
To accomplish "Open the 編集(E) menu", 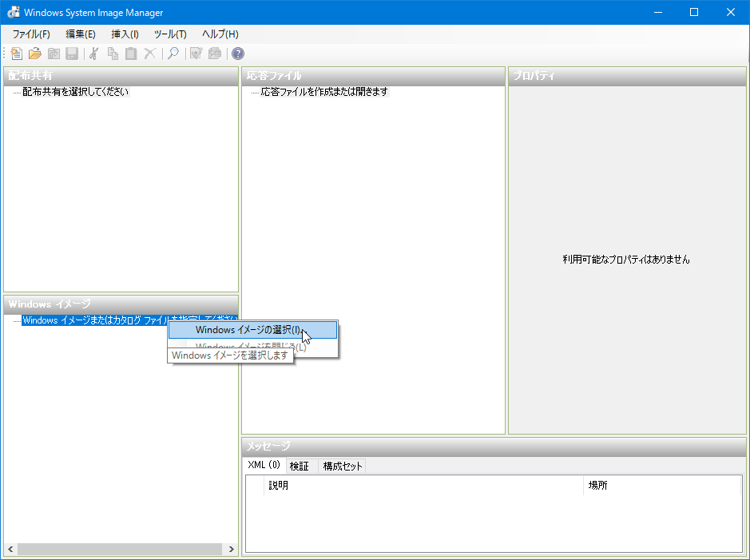I will [81, 34].
